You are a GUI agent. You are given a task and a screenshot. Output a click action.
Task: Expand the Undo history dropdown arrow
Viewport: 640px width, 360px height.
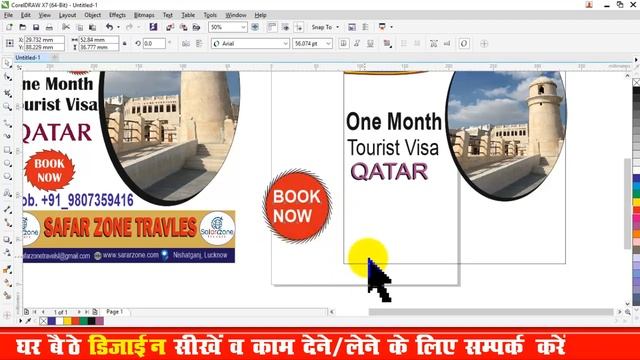(118, 27)
